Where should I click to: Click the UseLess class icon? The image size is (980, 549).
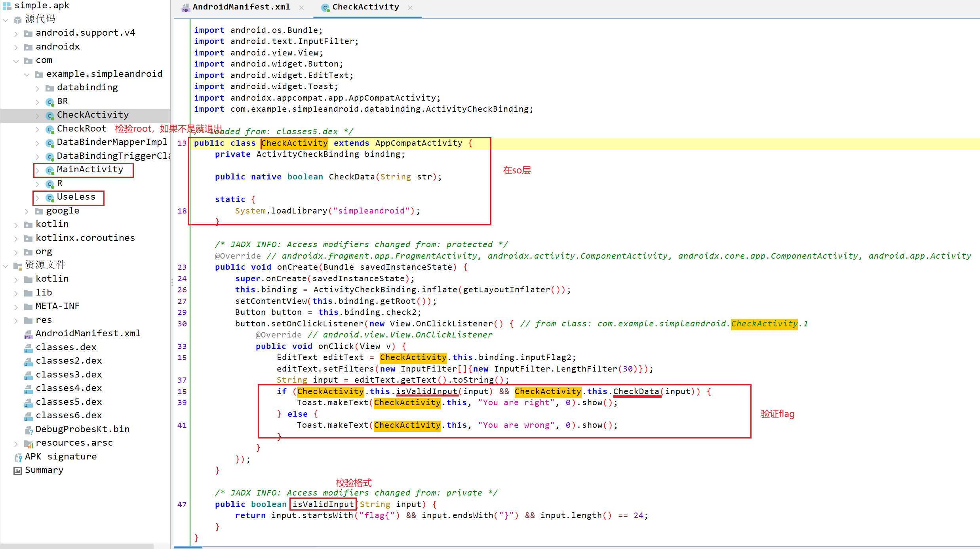50,197
